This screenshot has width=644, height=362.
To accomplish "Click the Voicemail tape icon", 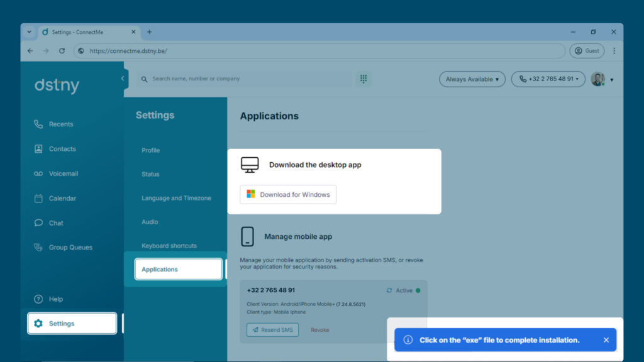I will 38,173.
